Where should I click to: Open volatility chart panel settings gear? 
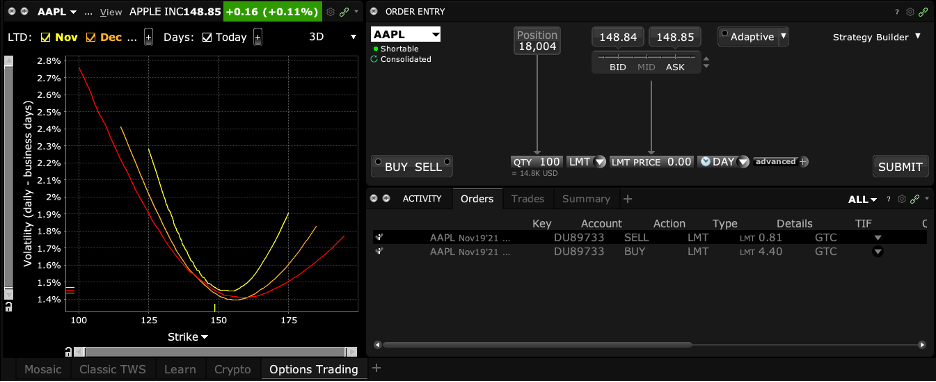(x=330, y=11)
